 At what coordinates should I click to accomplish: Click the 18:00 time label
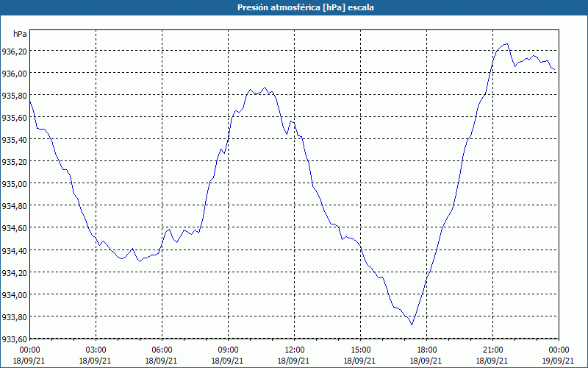click(x=427, y=350)
